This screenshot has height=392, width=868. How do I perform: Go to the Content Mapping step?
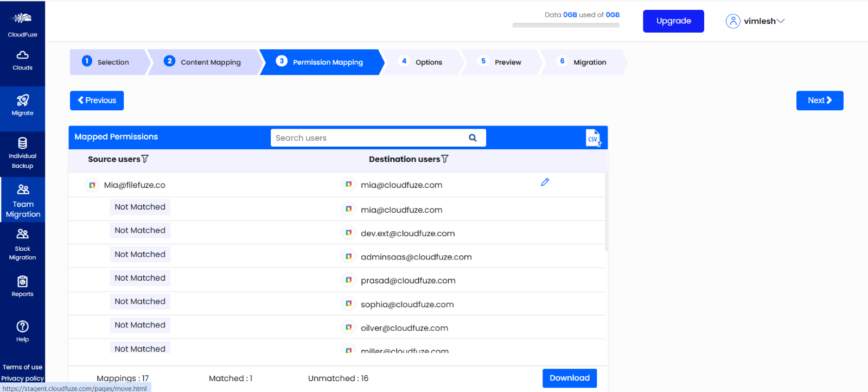203,62
